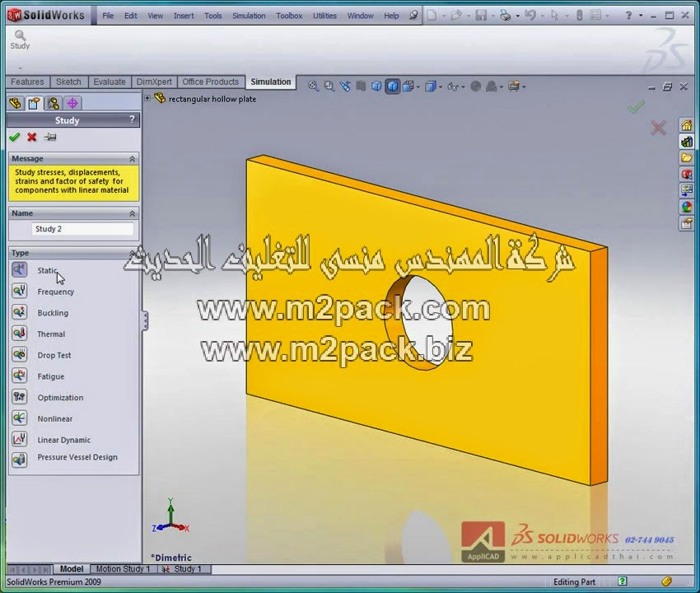This screenshot has height=593, width=700.
Task: Accept the study with the green checkmark
Action: click(x=14, y=137)
